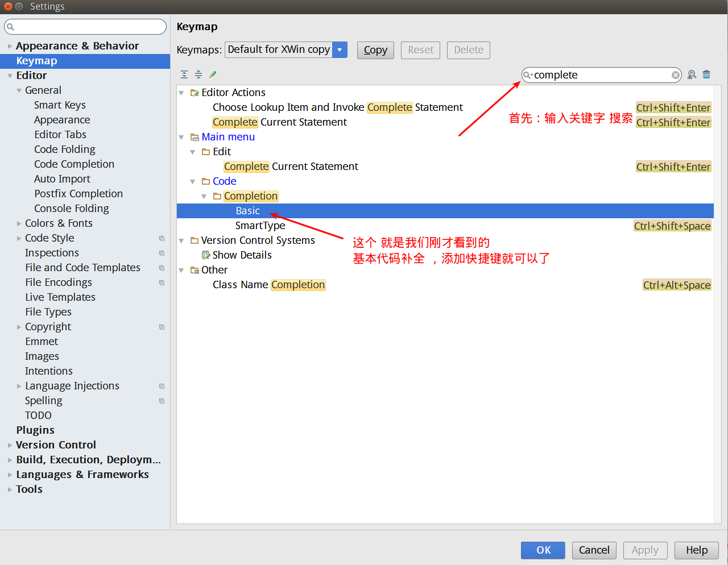Select the Basic completion action row
The image size is (728, 565).
tap(445, 211)
